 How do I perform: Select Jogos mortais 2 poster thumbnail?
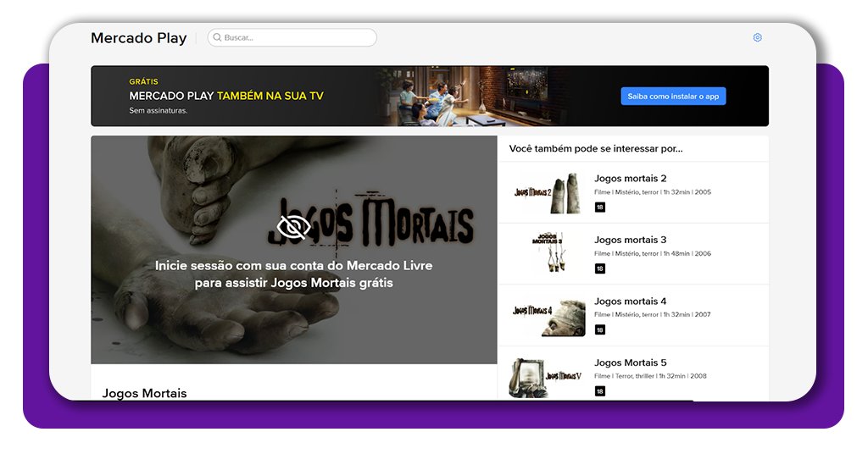coord(548,193)
